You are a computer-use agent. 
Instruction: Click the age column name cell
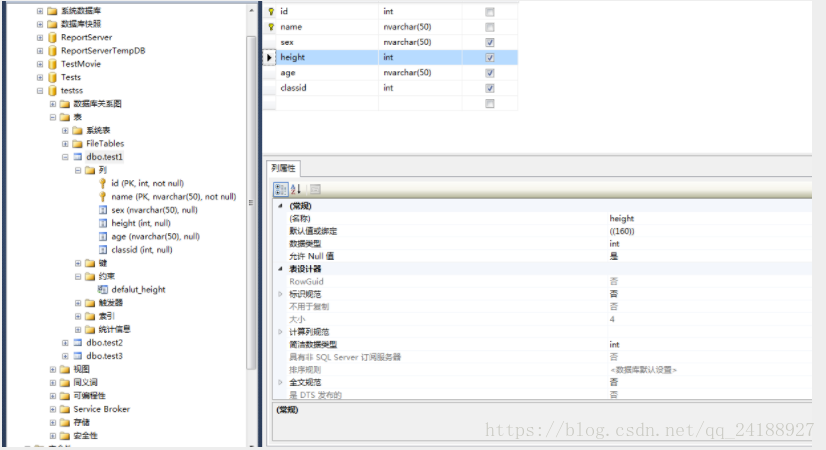327,73
